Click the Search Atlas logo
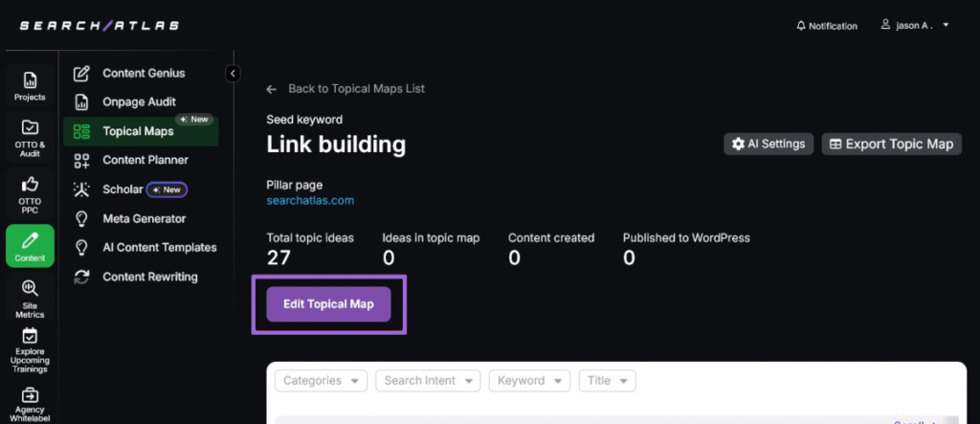 coord(100,26)
